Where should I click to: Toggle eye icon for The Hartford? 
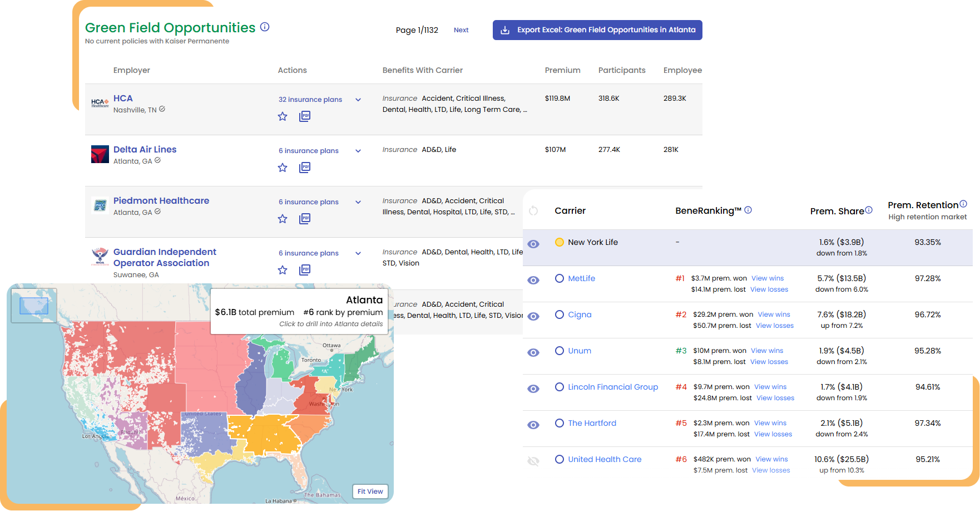pos(533,425)
